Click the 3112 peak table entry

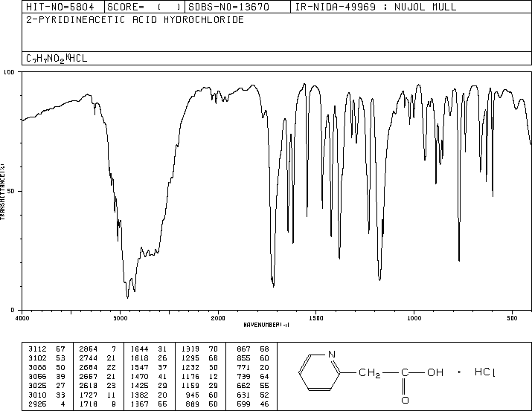tap(46, 349)
